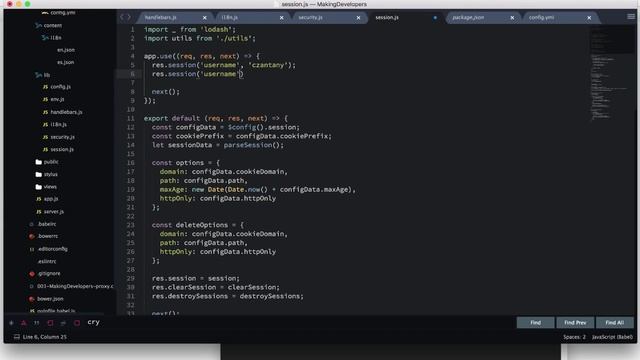Change syntax via 'JavaScript (Babel)'
This screenshot has width=640, height=360.
[612, 337]
